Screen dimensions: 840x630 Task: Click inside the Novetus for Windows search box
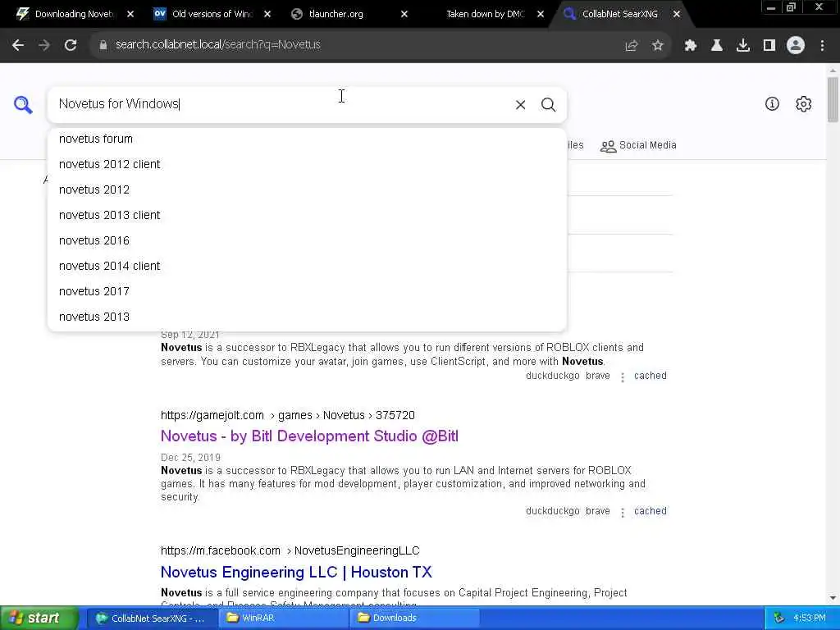(279, 104)
